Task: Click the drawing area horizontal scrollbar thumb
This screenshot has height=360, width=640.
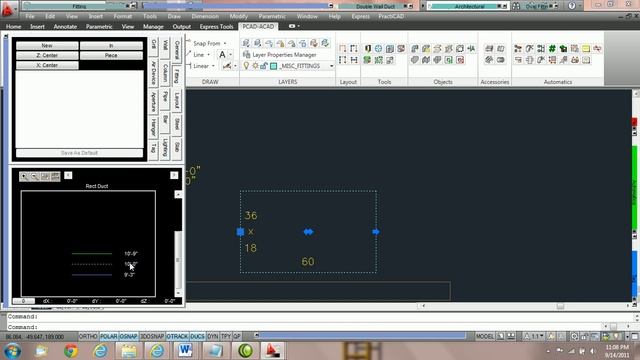Action: coord(560,306)
